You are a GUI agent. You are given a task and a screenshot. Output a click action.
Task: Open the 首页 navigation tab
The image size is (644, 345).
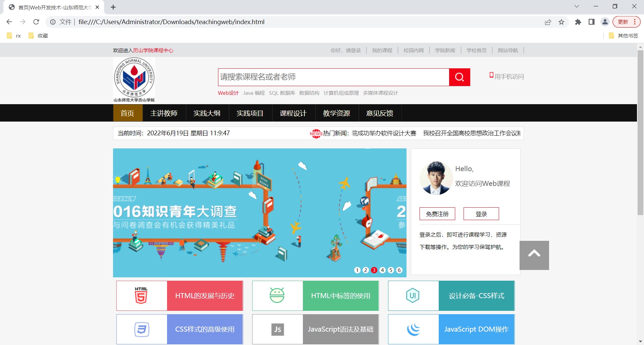pyautogui.click(x=127, y=113)
